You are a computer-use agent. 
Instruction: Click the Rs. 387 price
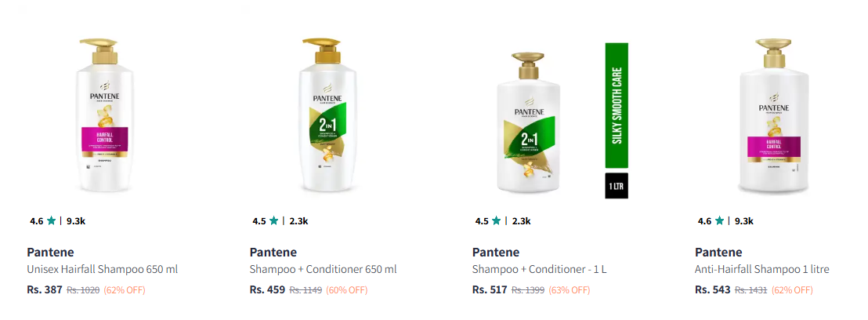click(45, 289)
